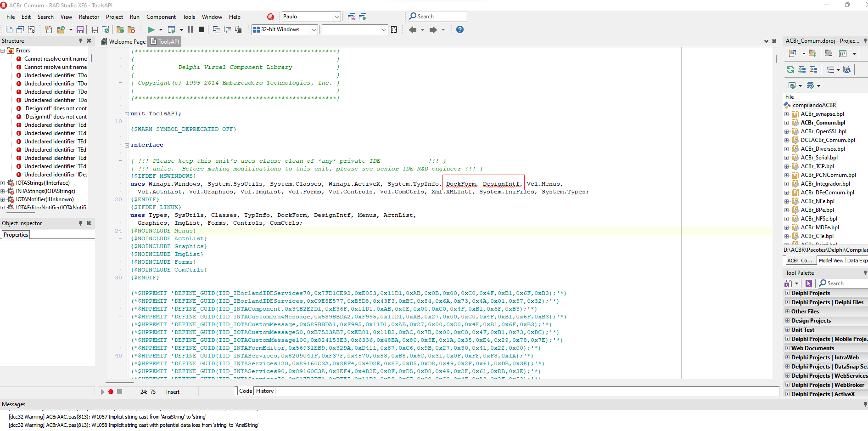
Task: Select compilandoACBR project group
Action: pyautogui.click(x=814, y=105)
